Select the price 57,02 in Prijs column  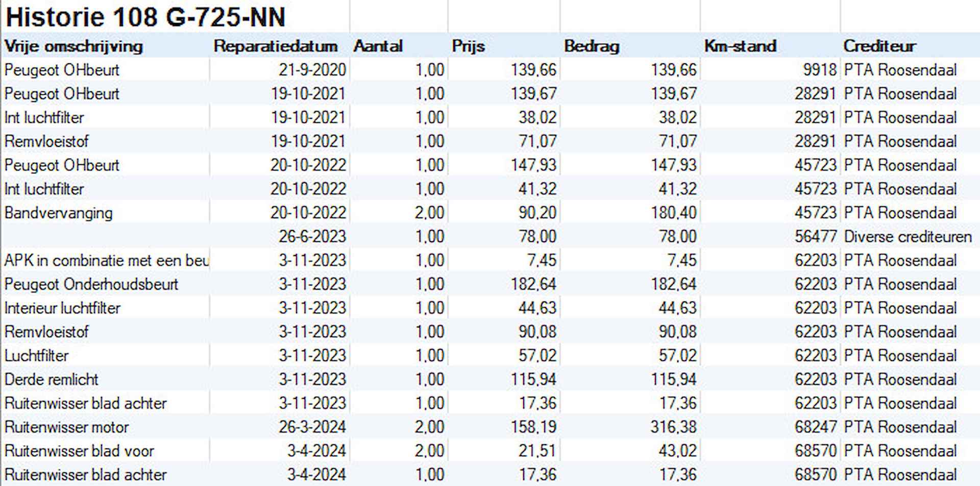(x=537, y=355)
